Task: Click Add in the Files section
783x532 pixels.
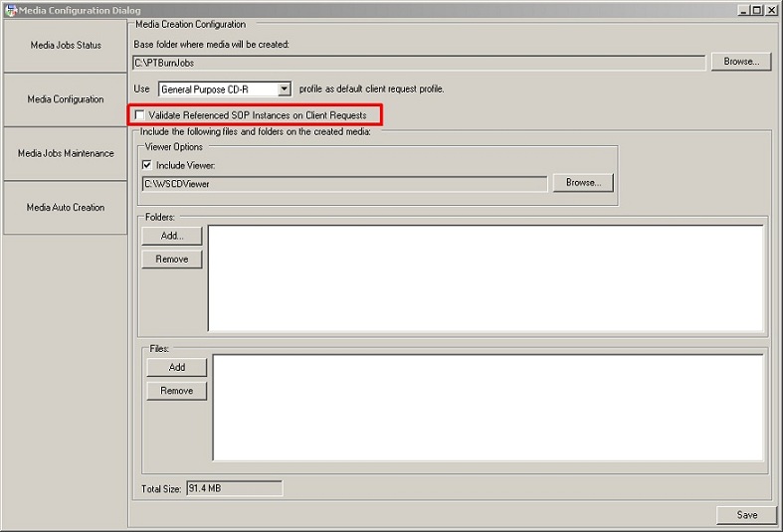Action: tap(177, 367)
